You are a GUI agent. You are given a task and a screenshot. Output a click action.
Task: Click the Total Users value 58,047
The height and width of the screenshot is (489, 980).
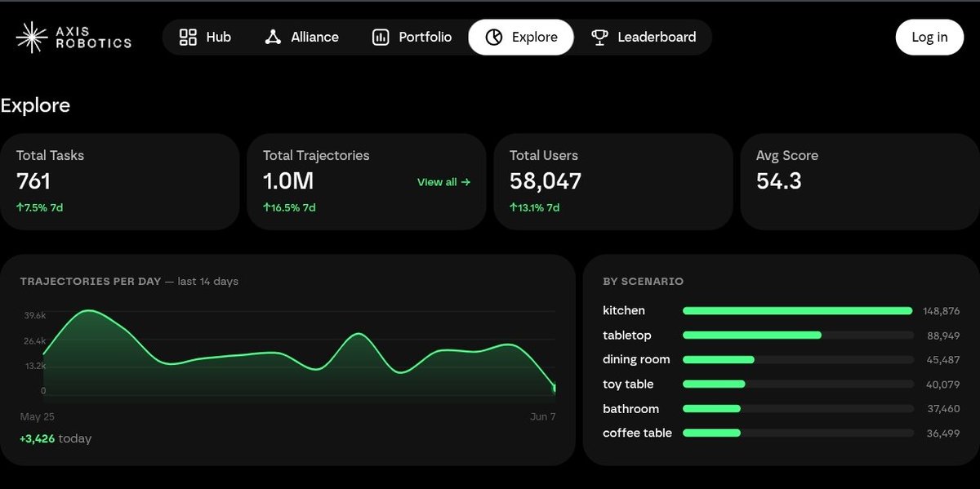coord(546,181)
